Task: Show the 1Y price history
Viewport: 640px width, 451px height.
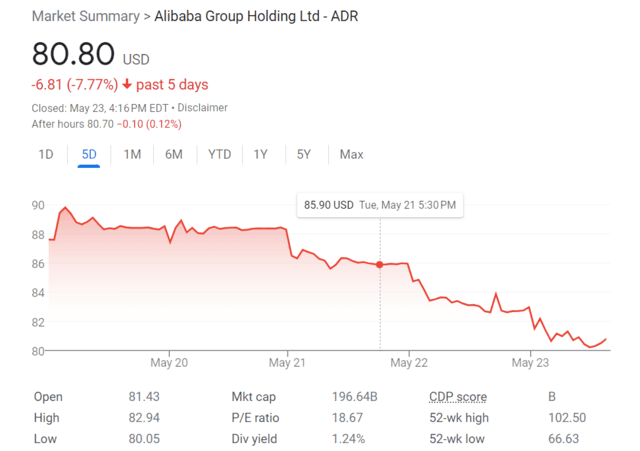Action: pyautogui.click(x=260, y=154)
